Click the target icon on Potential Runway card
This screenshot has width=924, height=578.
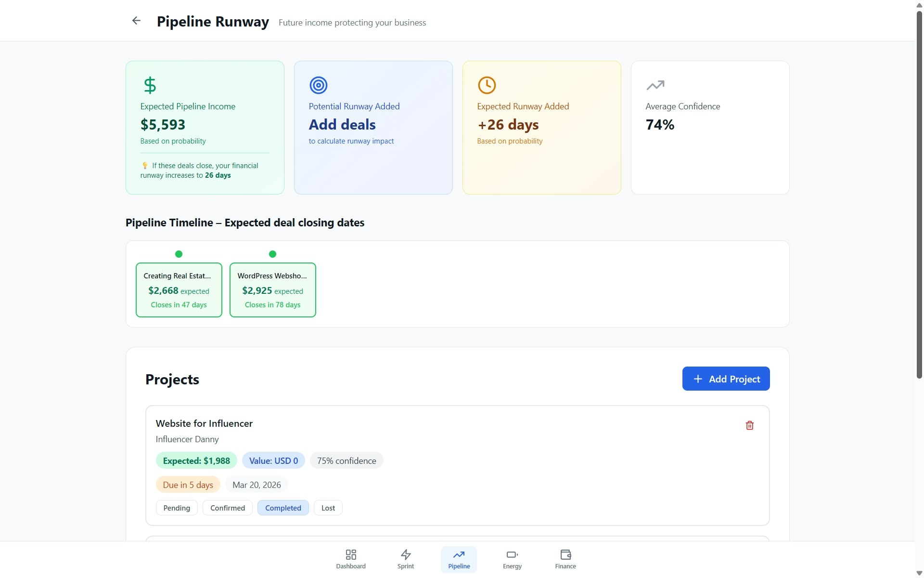(318, 85)
